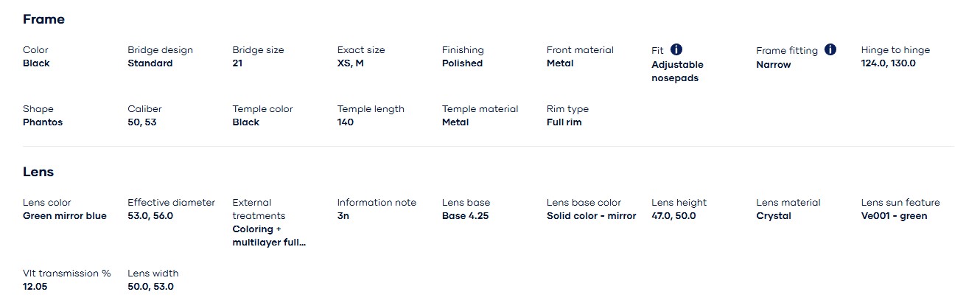980x303 pixels.
Task: Click the Temple length 140 value
Action: [346, 122]
